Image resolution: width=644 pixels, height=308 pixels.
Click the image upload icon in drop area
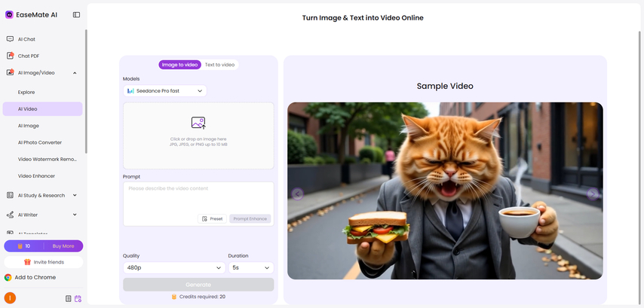click(x=198, y=123)
